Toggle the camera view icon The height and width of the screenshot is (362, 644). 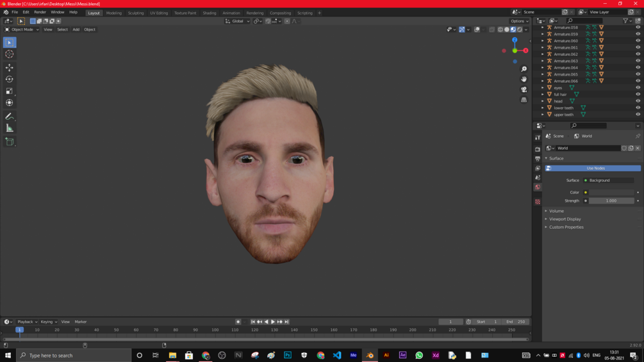coord(524,90)
